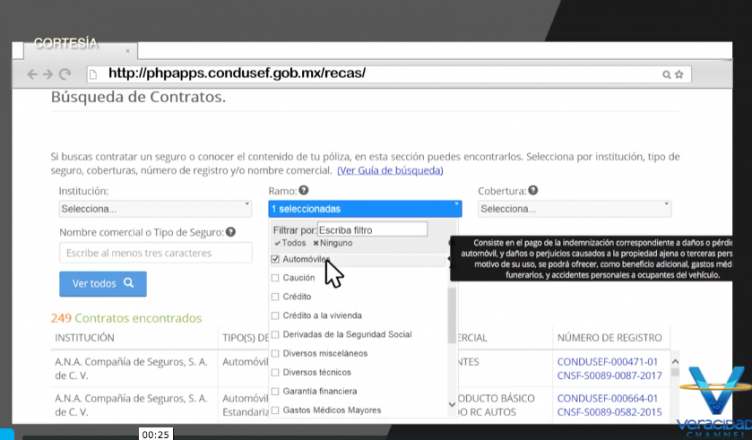The width and height of the screenshot is (752, 440).
Task: Open CNSF-S0089-0087-2017 registry link
Action: [610, 376]
